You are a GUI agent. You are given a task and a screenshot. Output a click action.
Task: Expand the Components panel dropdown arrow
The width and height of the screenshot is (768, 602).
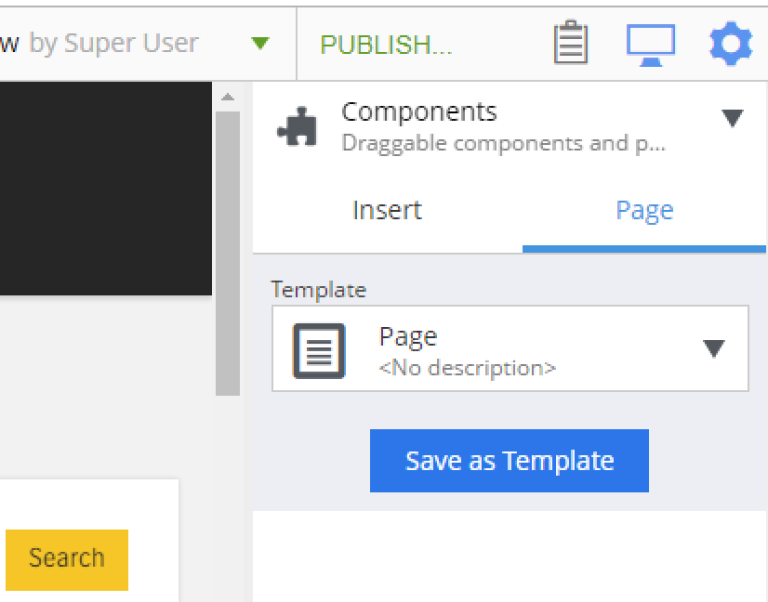pyautogui.click(x=732, y=118)
